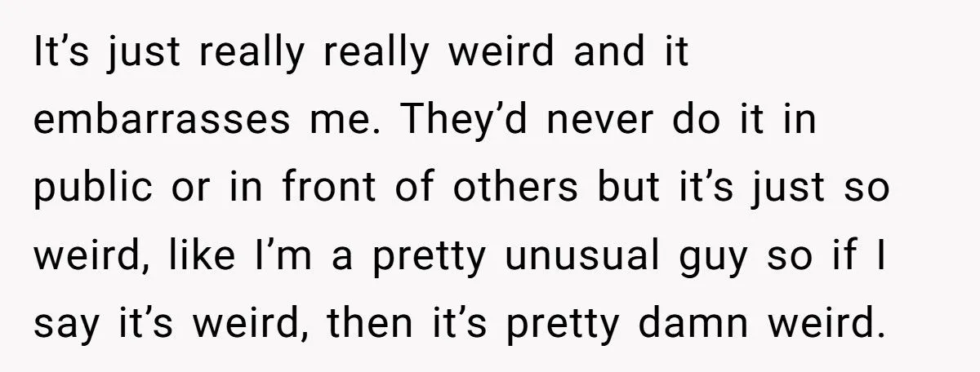Place cursor on the word "damn"
The height and width of the screenshot is (372, 980).
click(x=697, y=325)
